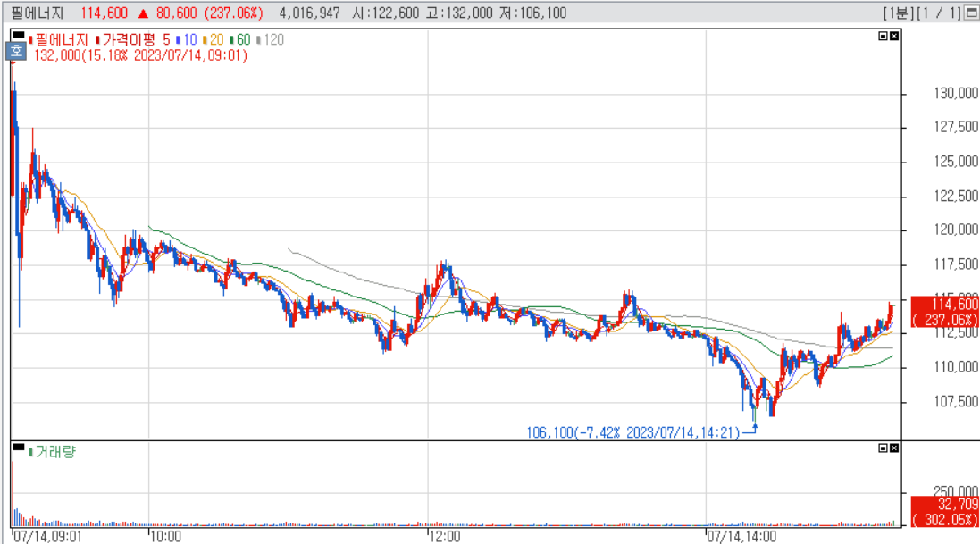The image size is (980, 544).
Task: Click the low price 저:106,100
Action: pos(533,13)
